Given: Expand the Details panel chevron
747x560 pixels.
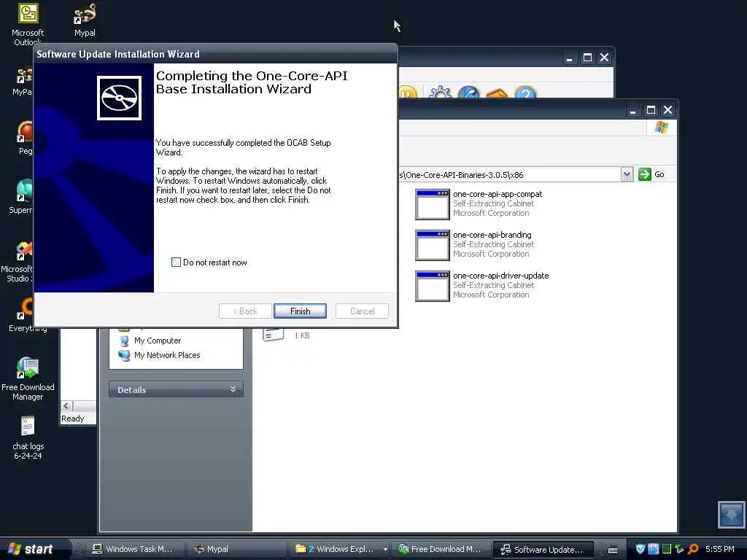Looking at the screenshot, I should point(233,389).
